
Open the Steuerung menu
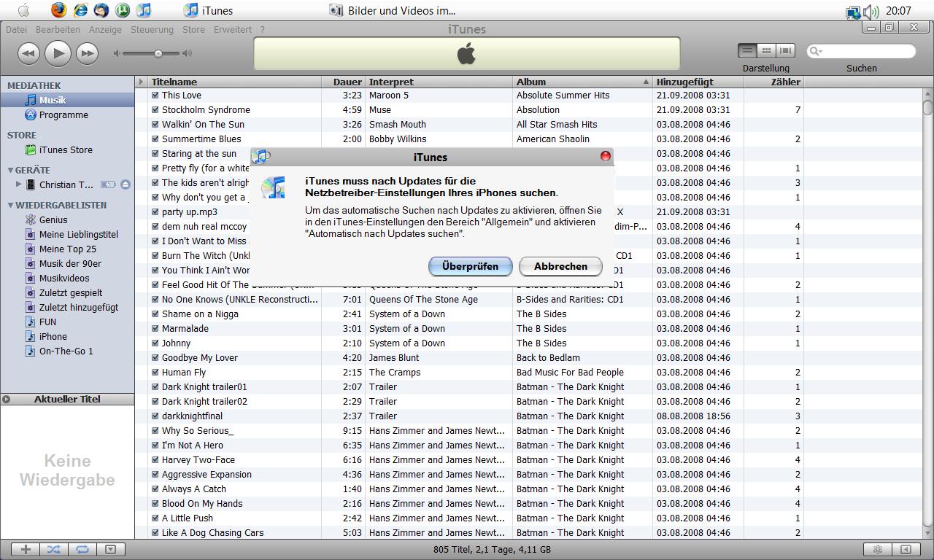click(152, 30)
